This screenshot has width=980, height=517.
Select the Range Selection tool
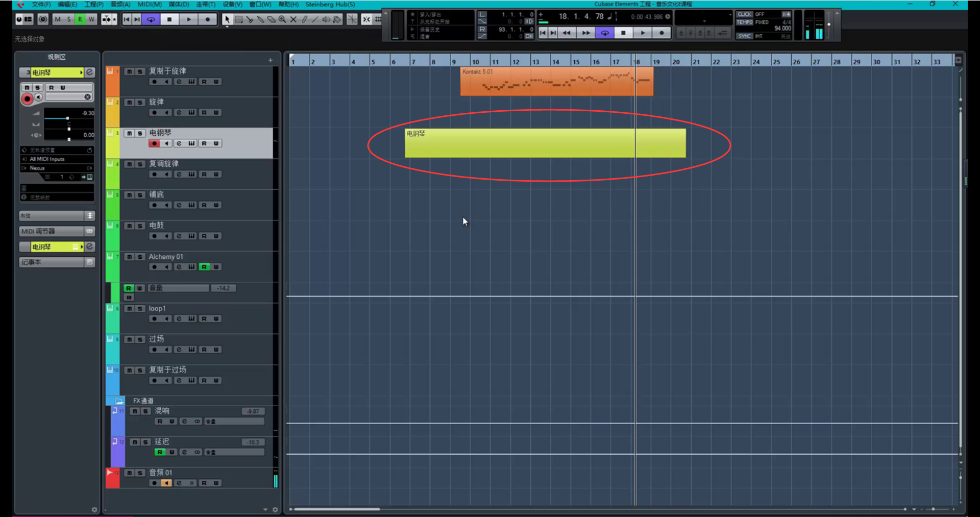point(238,19)
